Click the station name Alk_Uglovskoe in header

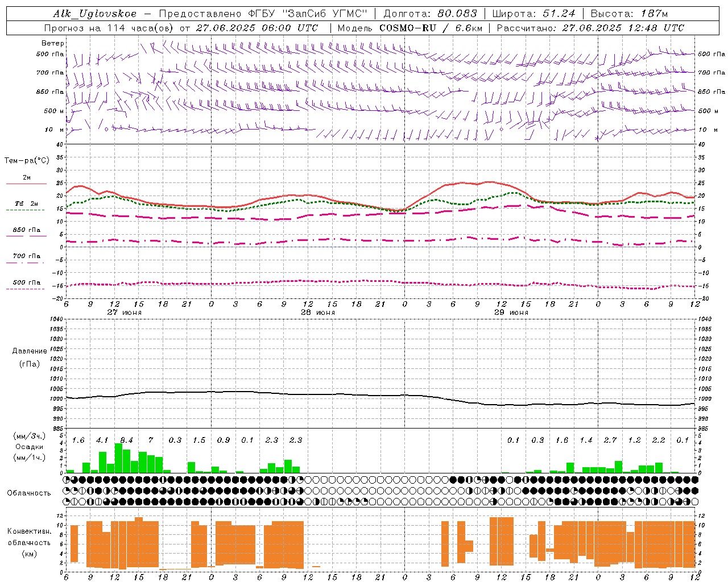point(95,14)
